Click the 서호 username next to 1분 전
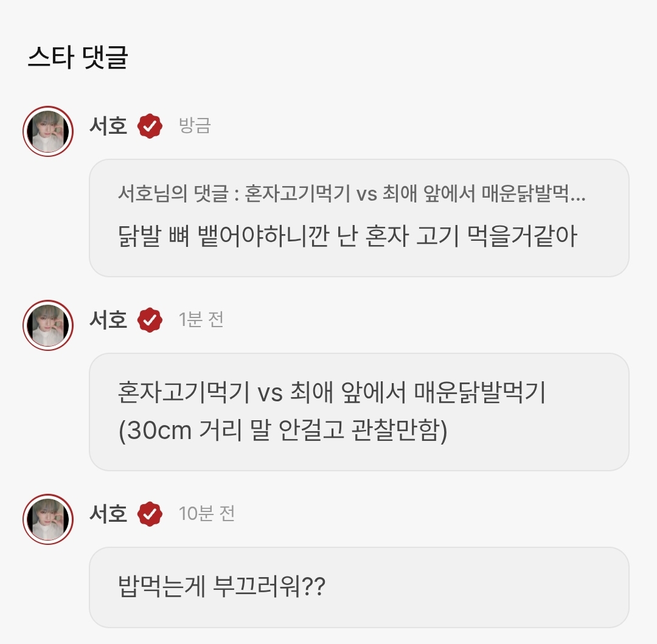Viewport: 657px width, 644px height. coord(108,320)
